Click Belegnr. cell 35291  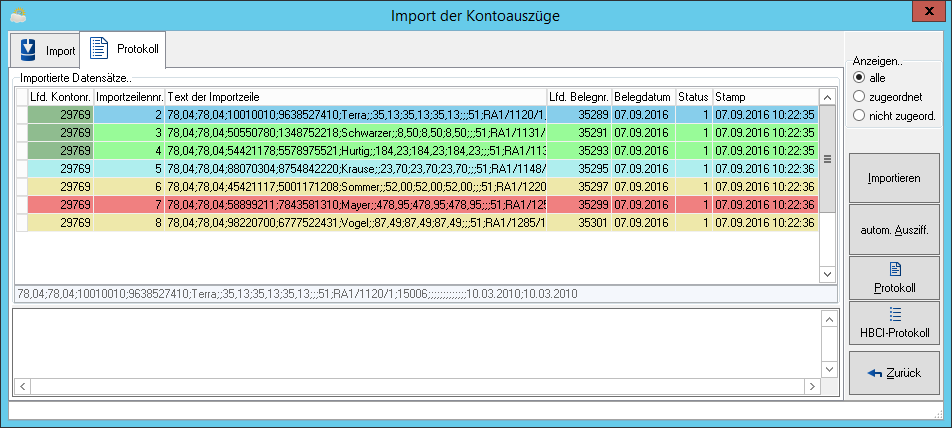coord(579,132)
